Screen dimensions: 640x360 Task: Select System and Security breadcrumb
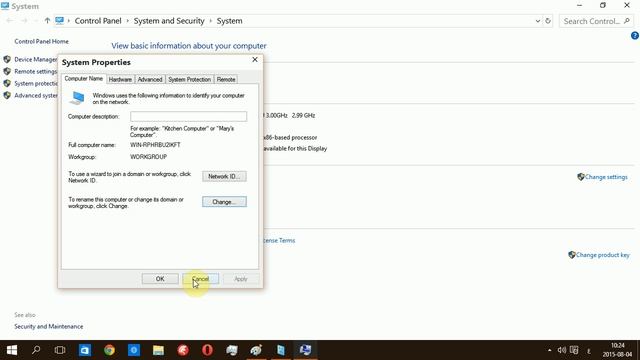[169, 21]
